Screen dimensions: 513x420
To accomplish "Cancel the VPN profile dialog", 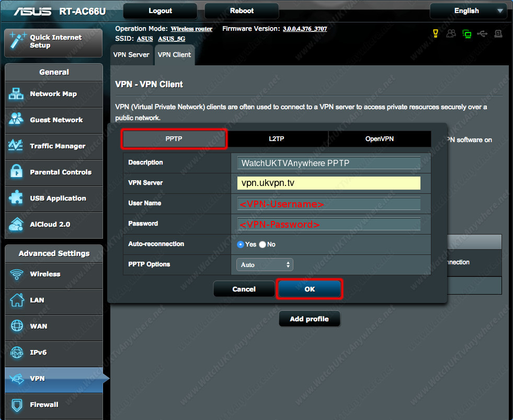I will [244, 289].
